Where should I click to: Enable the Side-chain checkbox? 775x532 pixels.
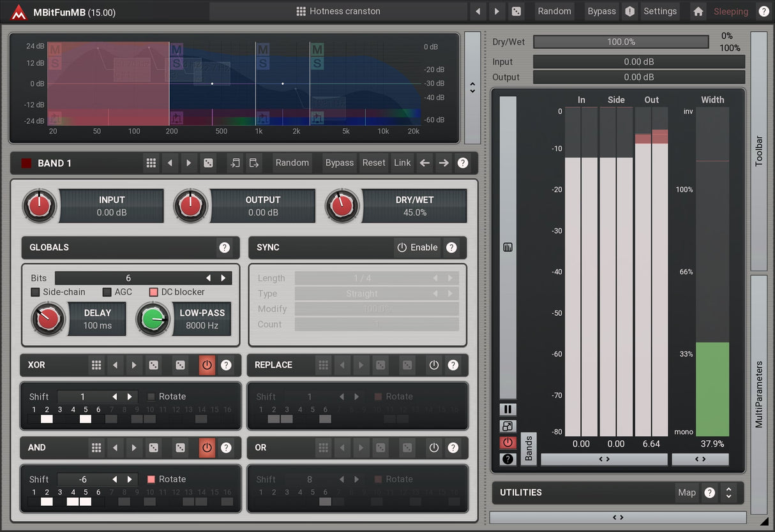pyautogui.click(x=36, y=292)
